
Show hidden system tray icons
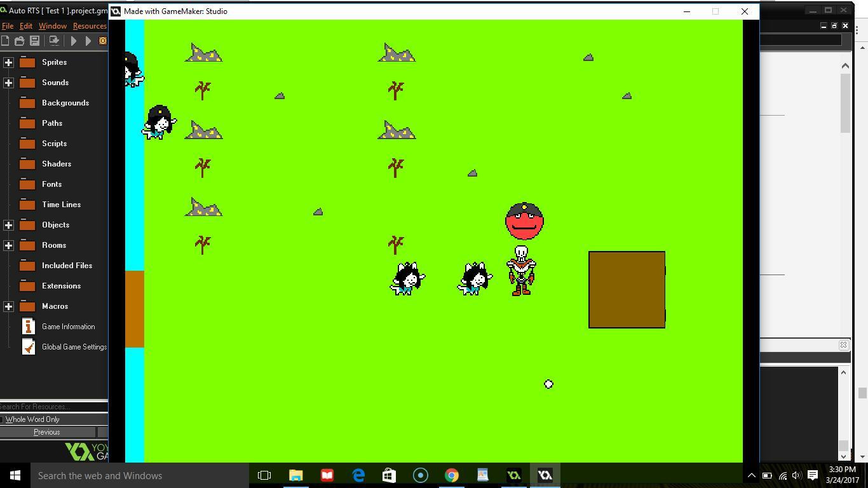(x=751, y=475)
